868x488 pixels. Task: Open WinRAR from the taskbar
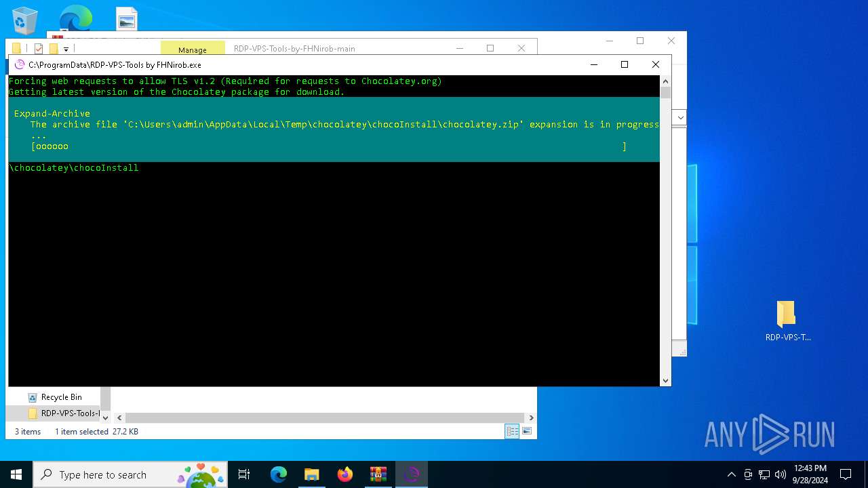(x=378, y=474)
